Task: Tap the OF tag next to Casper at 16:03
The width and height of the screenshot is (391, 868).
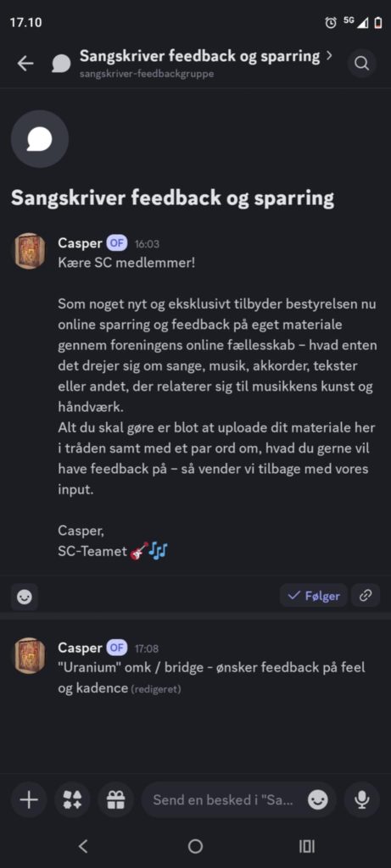Action: (117, 243)
